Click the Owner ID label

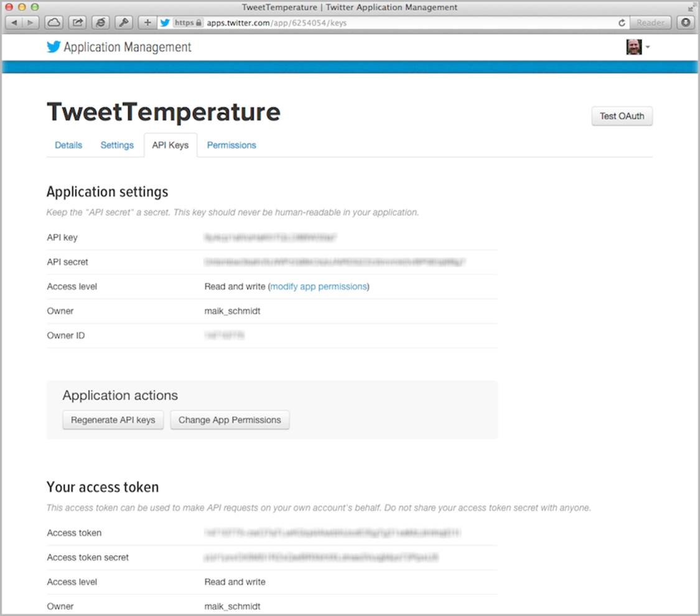tap(65, 335)
